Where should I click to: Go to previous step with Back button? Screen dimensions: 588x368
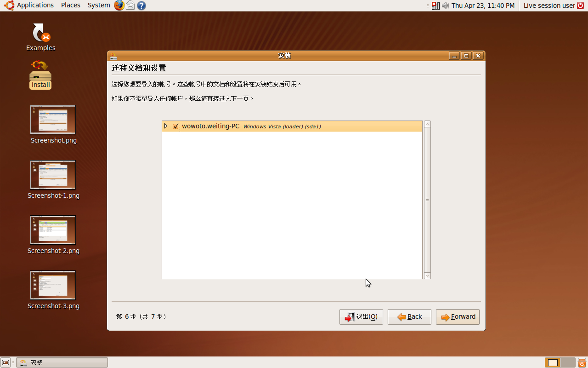click(409, 317)
